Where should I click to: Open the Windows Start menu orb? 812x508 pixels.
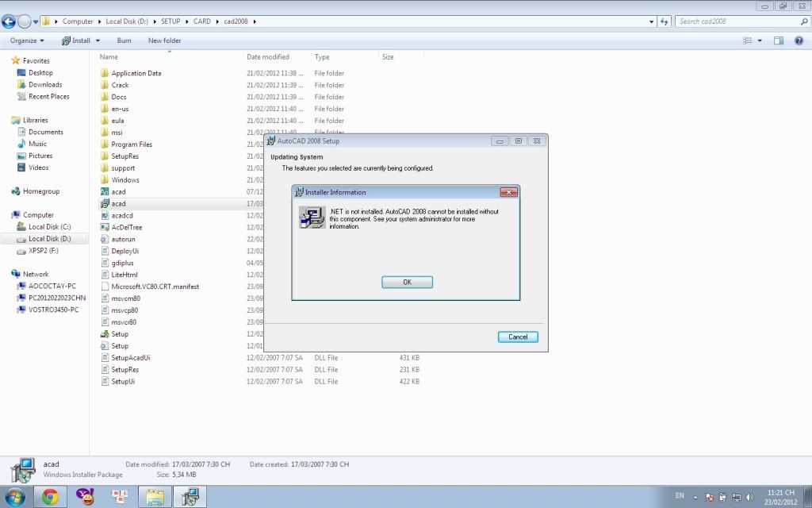click(14, 497)
